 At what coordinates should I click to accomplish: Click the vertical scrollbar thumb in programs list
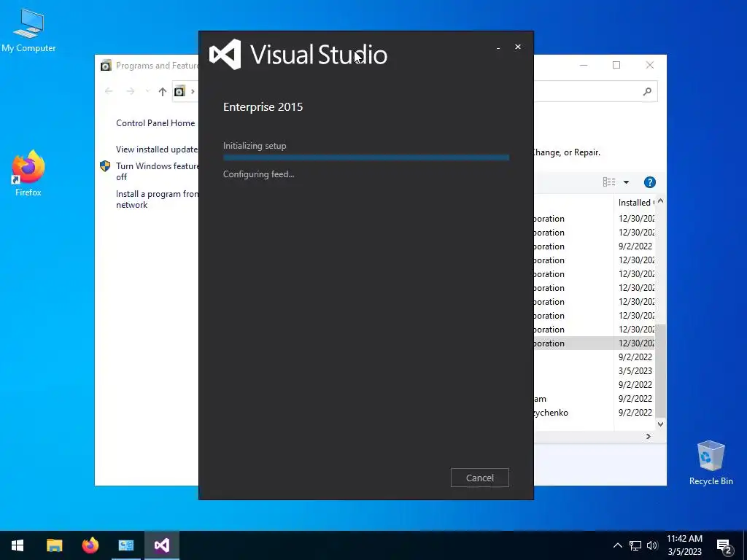(x=660, y=371)
